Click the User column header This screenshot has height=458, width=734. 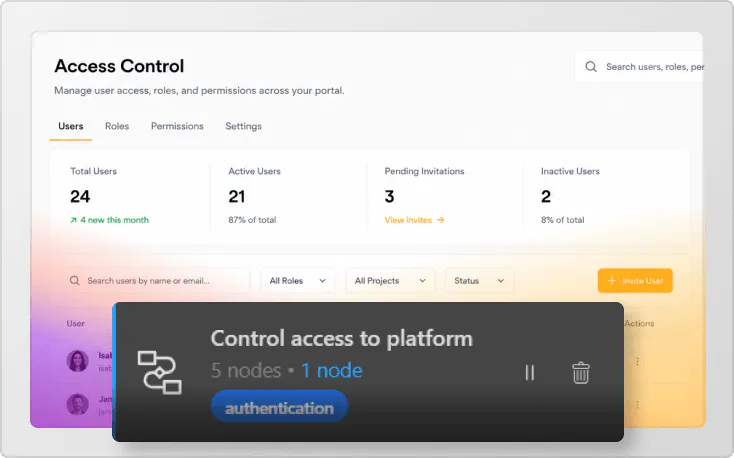[75, 323]
